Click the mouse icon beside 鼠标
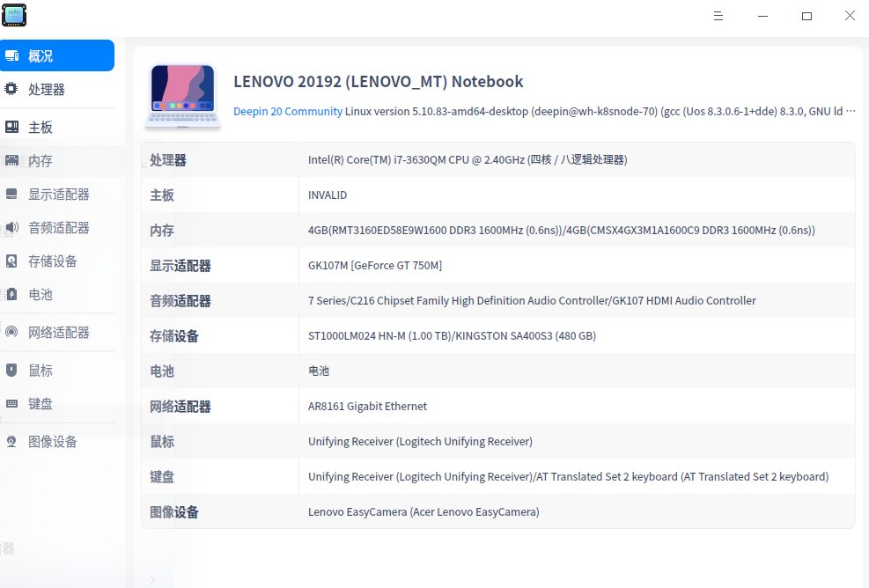Screen dimensions: 869x588 (x=11, y=370)
